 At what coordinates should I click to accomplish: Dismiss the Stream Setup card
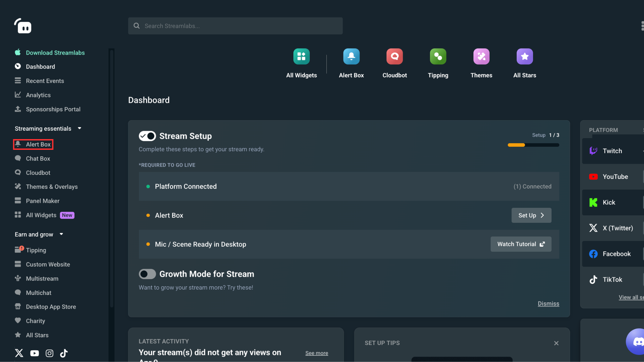548,304
